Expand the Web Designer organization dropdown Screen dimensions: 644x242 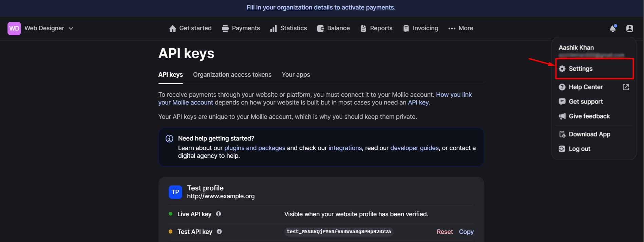click(x=71, y=29)
